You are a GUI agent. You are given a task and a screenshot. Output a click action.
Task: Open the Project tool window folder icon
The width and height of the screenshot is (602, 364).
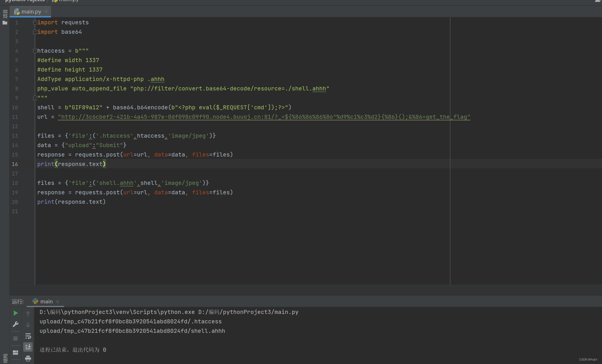[x=5, y=23]
